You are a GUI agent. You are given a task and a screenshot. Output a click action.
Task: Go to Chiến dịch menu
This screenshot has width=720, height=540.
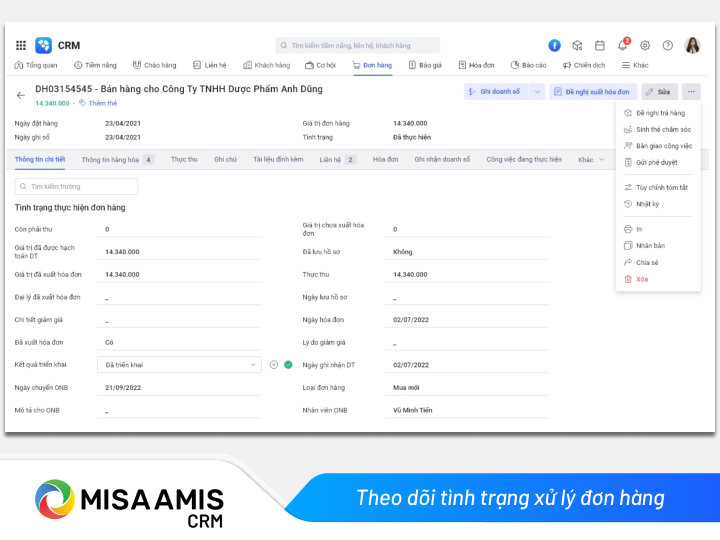[584, 65]
